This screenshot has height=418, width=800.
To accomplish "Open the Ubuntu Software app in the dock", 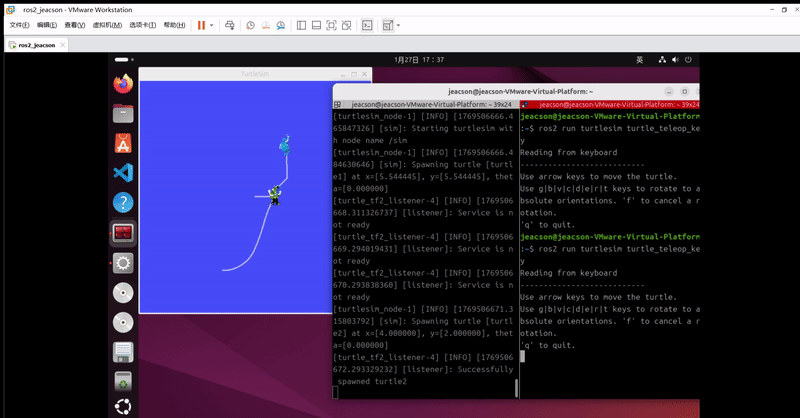I will click(123, 144).
